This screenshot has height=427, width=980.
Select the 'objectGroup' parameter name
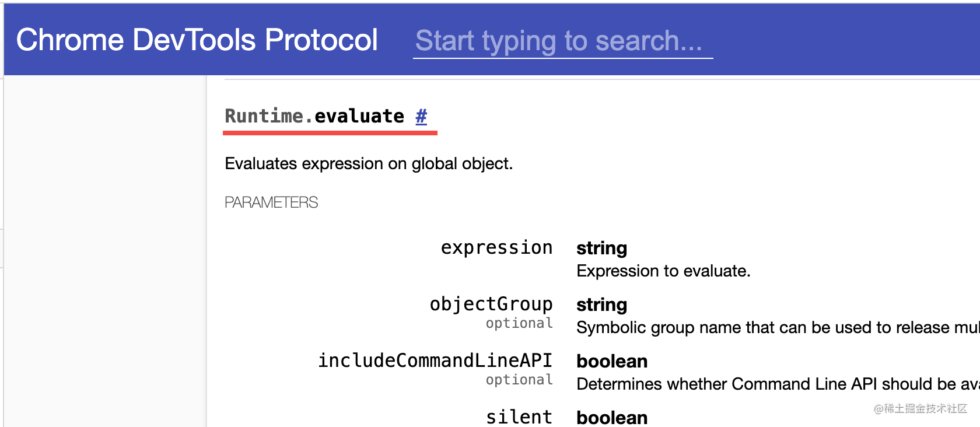coord(491,304)
